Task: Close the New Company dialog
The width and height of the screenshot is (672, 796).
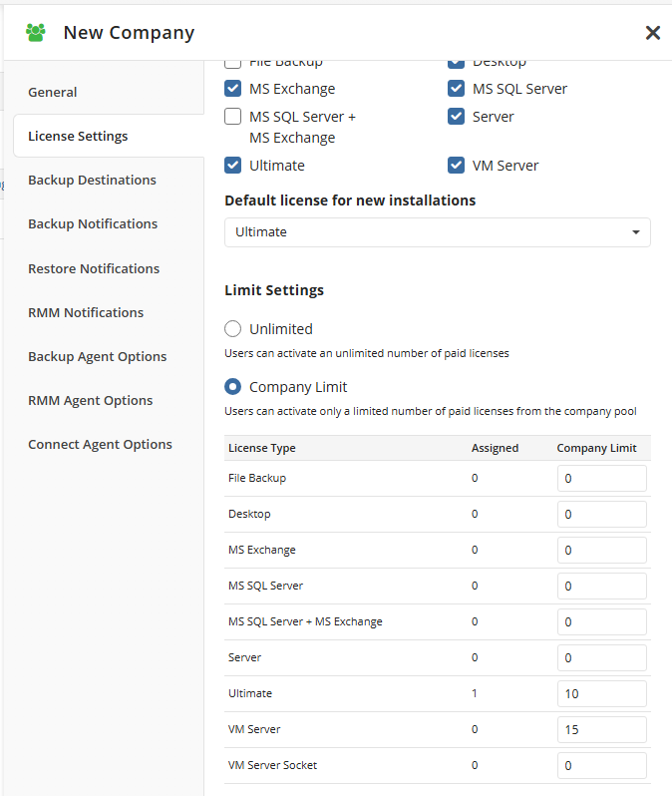Action: [x=652, y=33]
